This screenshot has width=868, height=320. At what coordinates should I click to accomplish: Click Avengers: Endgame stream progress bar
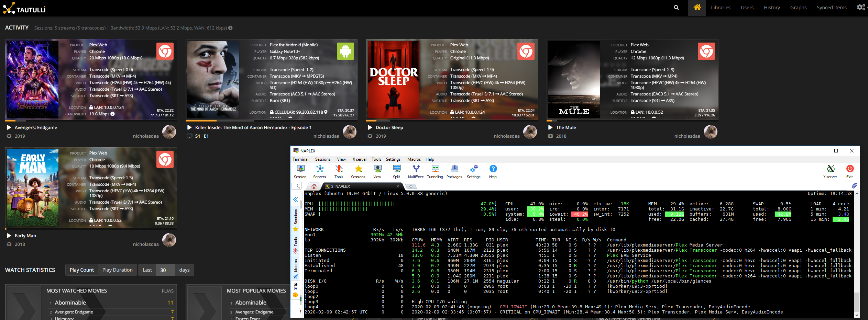coord(91,121)
